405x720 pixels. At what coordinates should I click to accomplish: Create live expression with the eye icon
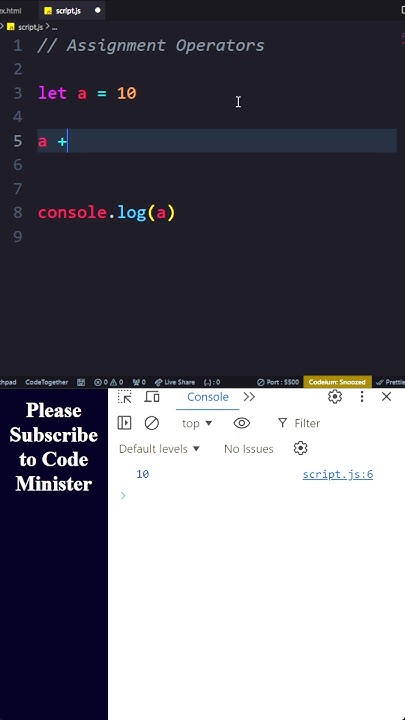point(242,423)
